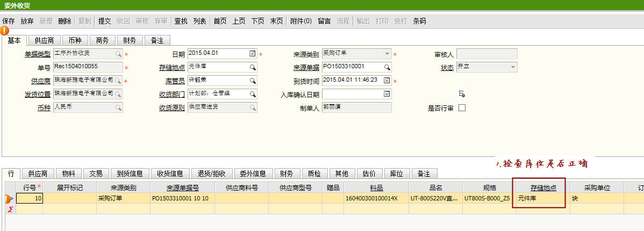Click the small settings icon above 是否行审
Screen dimensions: 644x231
(461, 94)
